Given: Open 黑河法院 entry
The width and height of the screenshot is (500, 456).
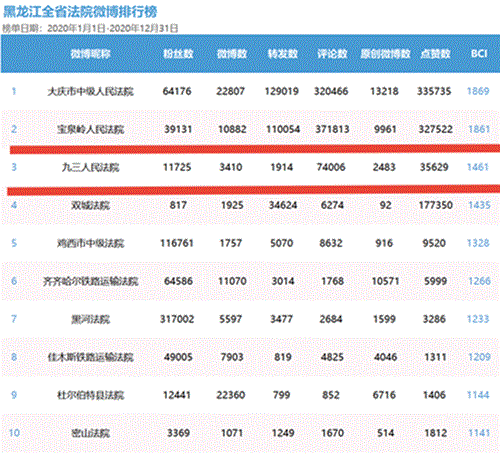Looking at the screenshot, I should coord(90,319).
